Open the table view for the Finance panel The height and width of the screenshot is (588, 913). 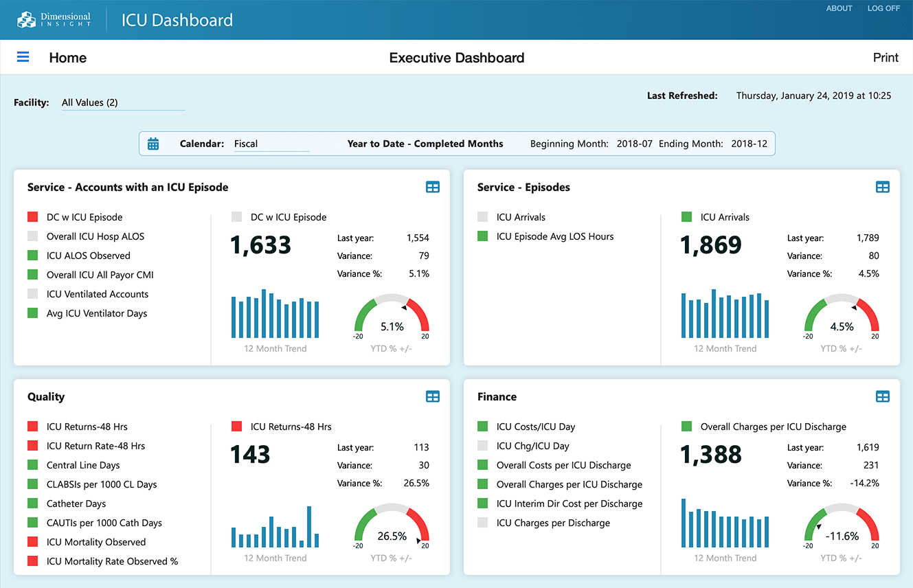pos(883,396)
